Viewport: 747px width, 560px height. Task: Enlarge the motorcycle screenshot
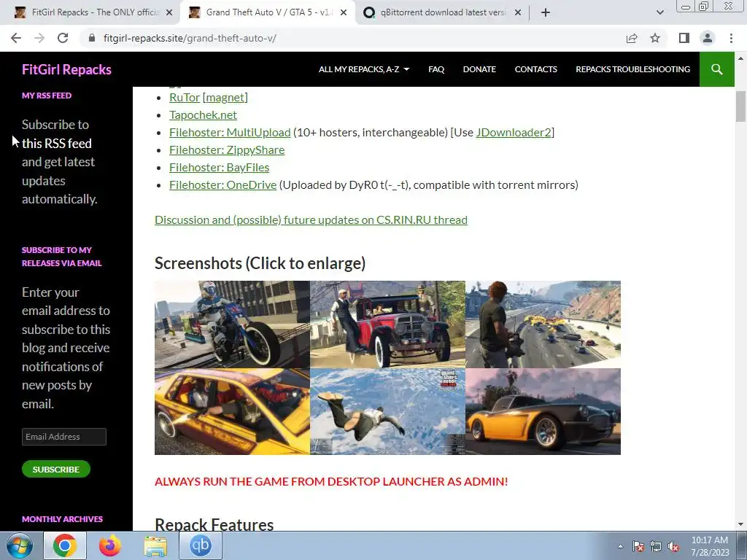232,324
